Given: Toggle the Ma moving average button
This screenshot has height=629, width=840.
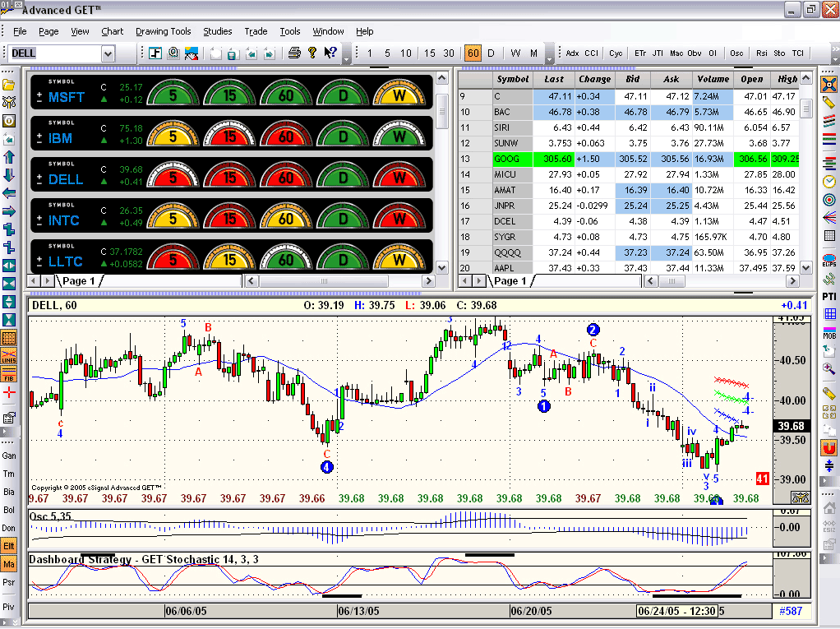Looking at the screenshot, I should point(9,564).
